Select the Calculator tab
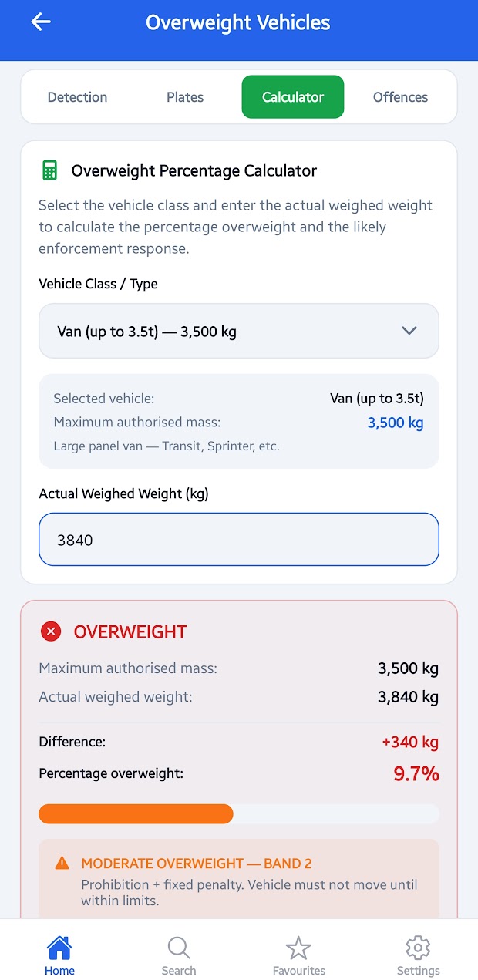478x980 pixels. coord(293,97)
